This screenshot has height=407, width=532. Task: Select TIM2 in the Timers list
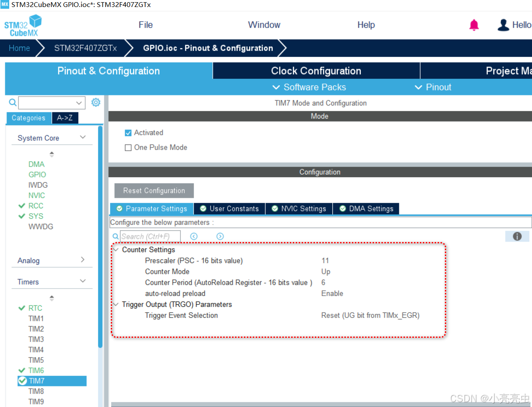pyautogui.click(x=36, y=329)
